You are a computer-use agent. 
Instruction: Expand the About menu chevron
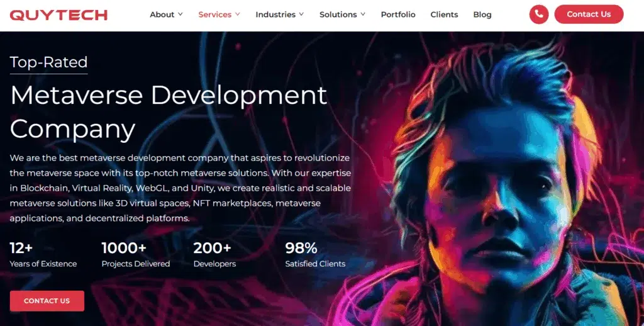pos(180,14)
